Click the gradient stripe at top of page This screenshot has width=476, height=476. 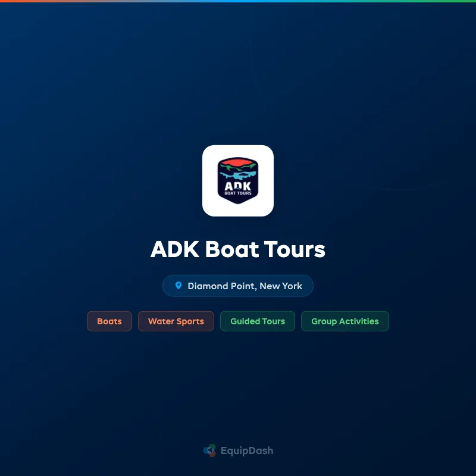click(238, 1)
